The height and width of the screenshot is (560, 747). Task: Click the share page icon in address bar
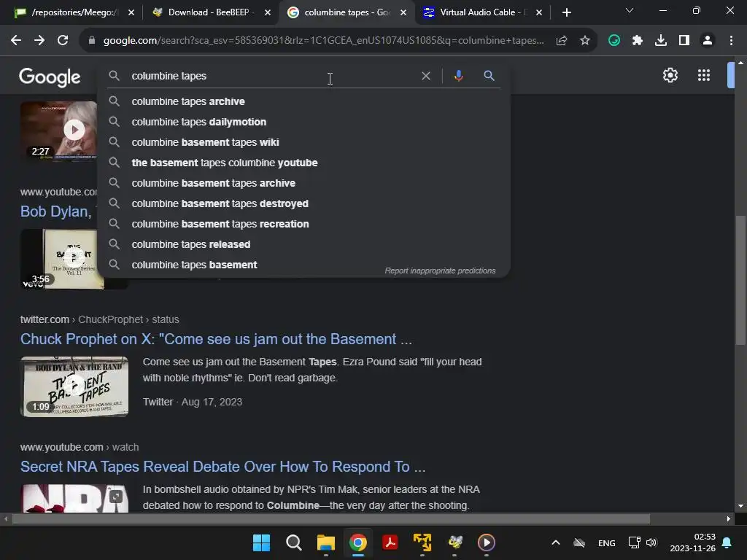tap(562, 41)
